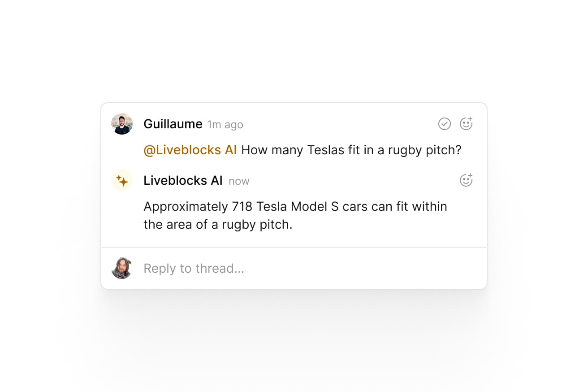Screen dimensions: 588x392
Task: Click Guillaume's profile avatar
Action: pyautogui.click(x=122, y=124)
